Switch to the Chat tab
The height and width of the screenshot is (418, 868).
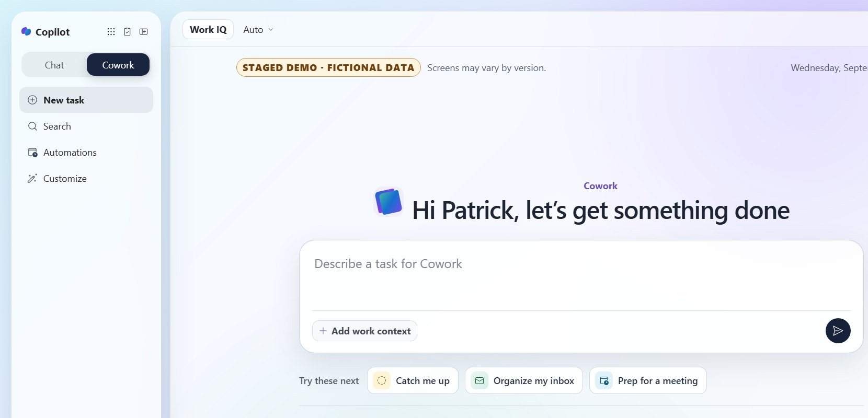pos(54,65)
